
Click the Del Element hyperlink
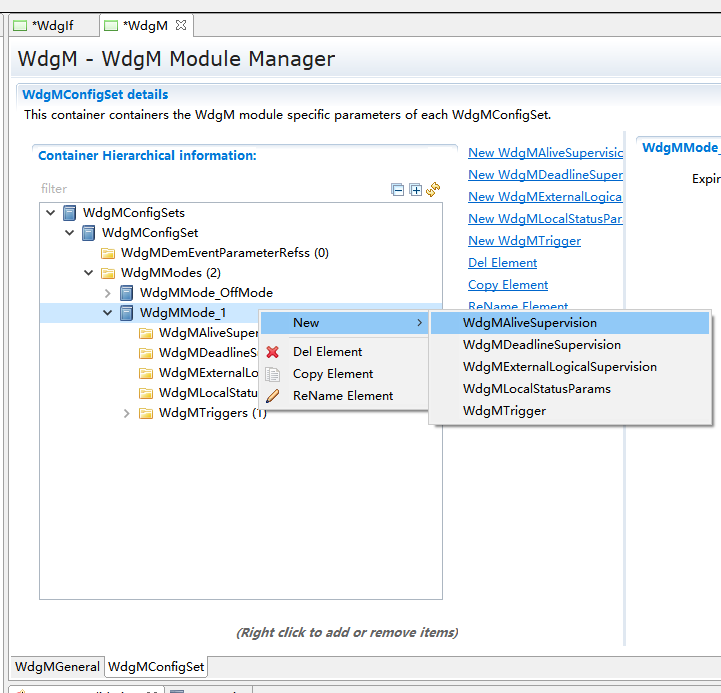click(x=502, y=263)
